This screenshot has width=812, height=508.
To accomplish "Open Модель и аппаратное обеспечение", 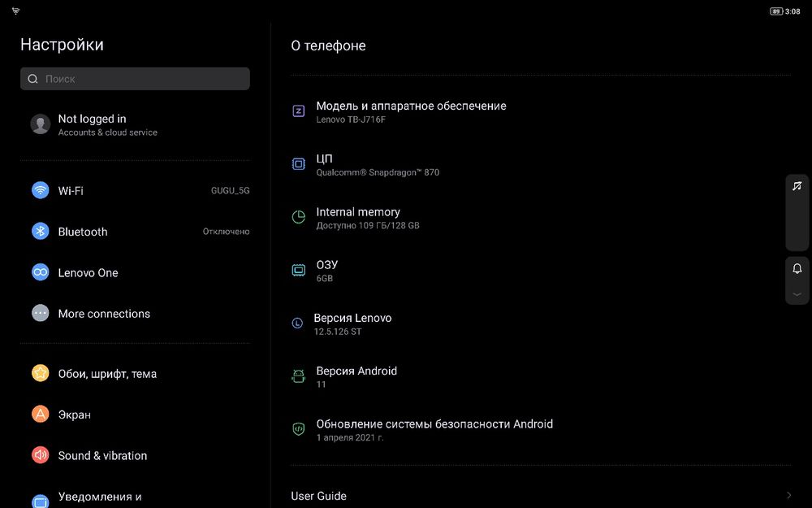I will pos(541,111).
